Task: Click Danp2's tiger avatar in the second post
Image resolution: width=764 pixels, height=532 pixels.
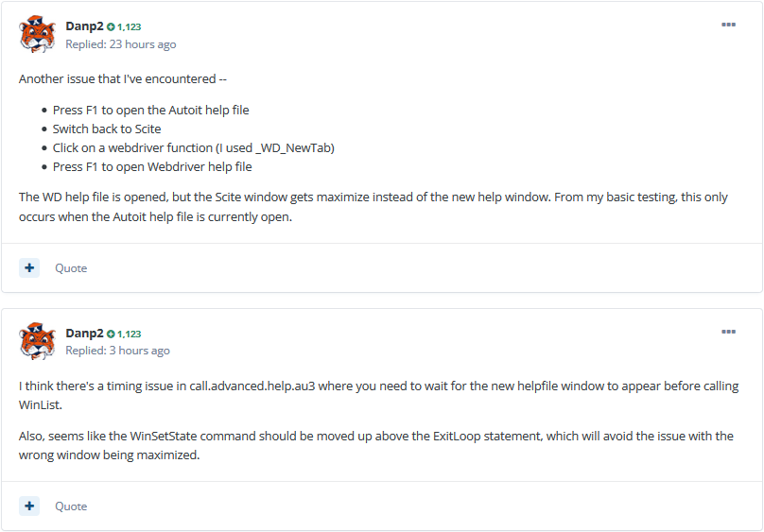Action: pyautogui.click(x=37, y=342)
